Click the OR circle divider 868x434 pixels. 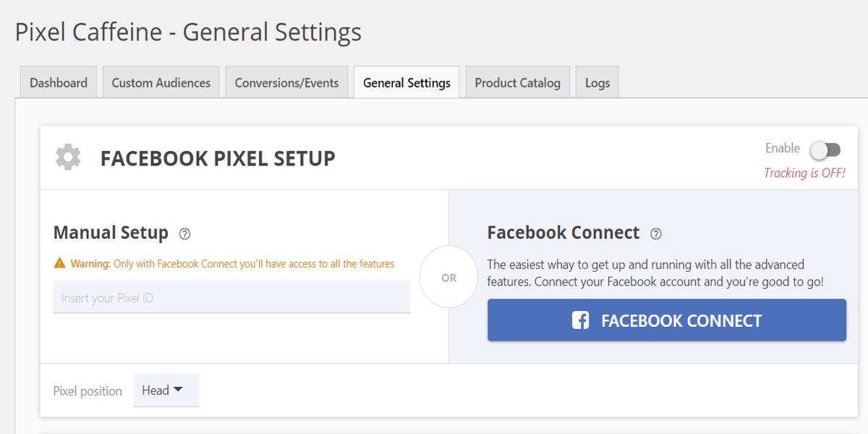pos(448,278)
